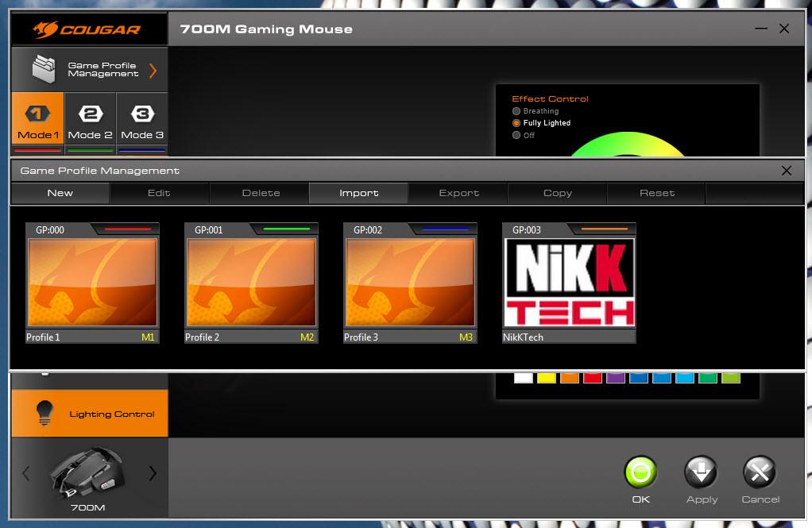Switch to Mode 2
The width and height of the screenshot is (812, 528).
90,118
